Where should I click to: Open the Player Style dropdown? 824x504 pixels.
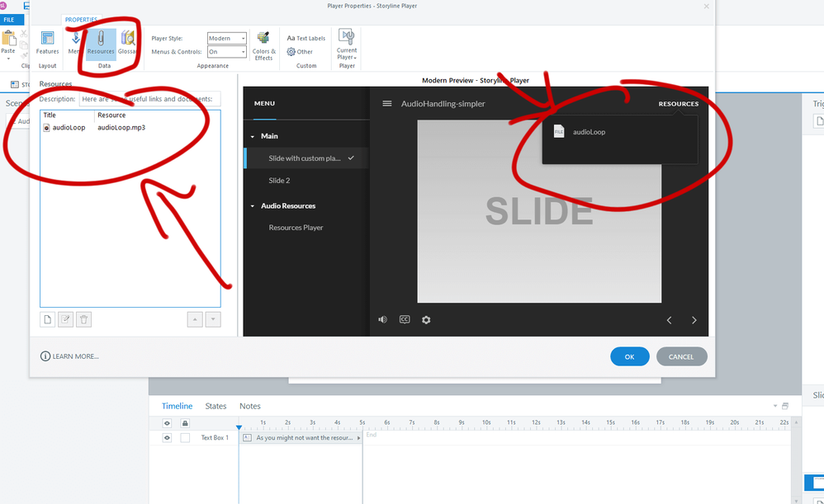pos(226,39)
